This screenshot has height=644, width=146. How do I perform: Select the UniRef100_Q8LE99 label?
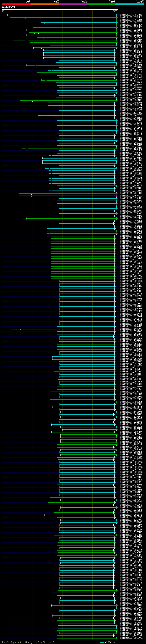pyautogui.click(x=131, y=55)
